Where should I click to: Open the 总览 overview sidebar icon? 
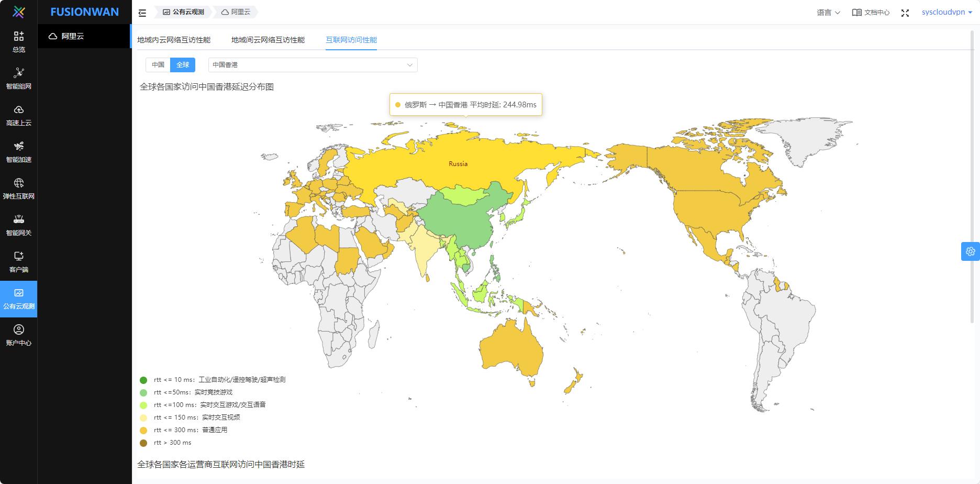point(19,36)
